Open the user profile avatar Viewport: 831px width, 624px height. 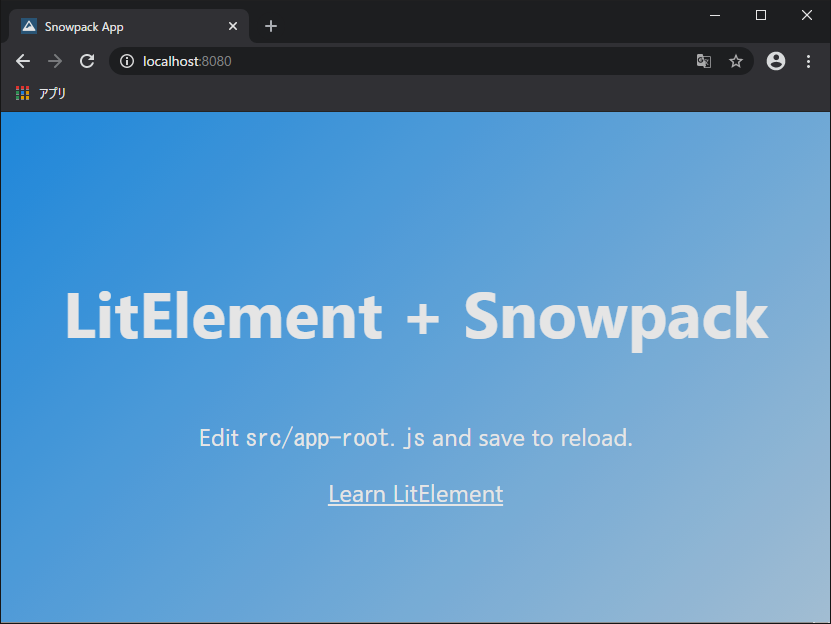[x=776, y=61]
